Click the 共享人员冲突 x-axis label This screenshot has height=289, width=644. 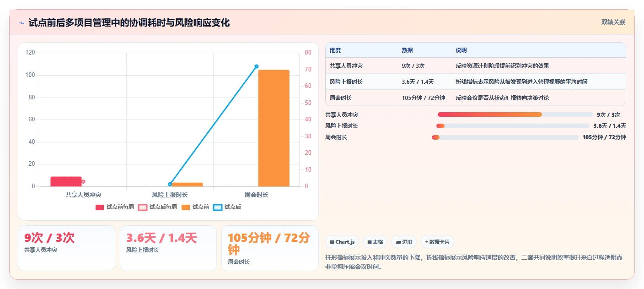pos(83,195)
